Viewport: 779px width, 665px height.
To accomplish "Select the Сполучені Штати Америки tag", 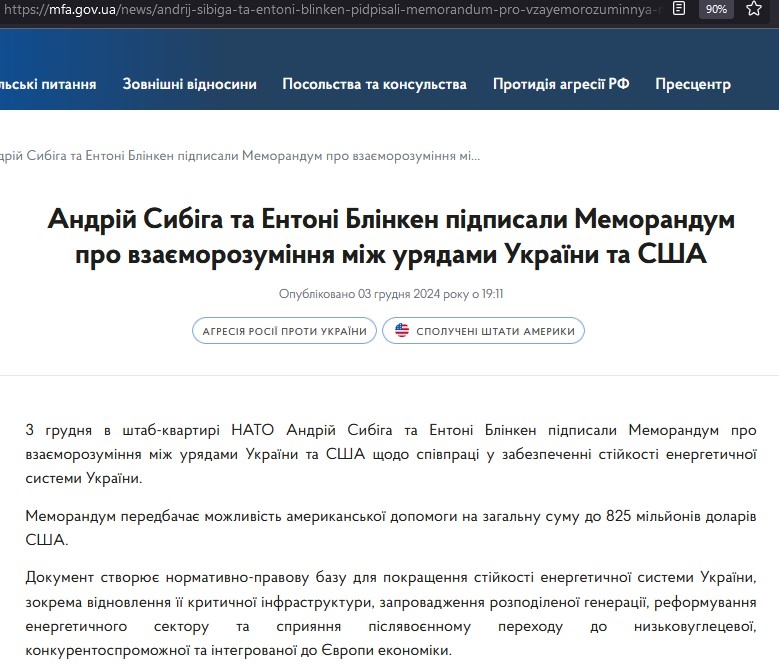I will [483, 330].
